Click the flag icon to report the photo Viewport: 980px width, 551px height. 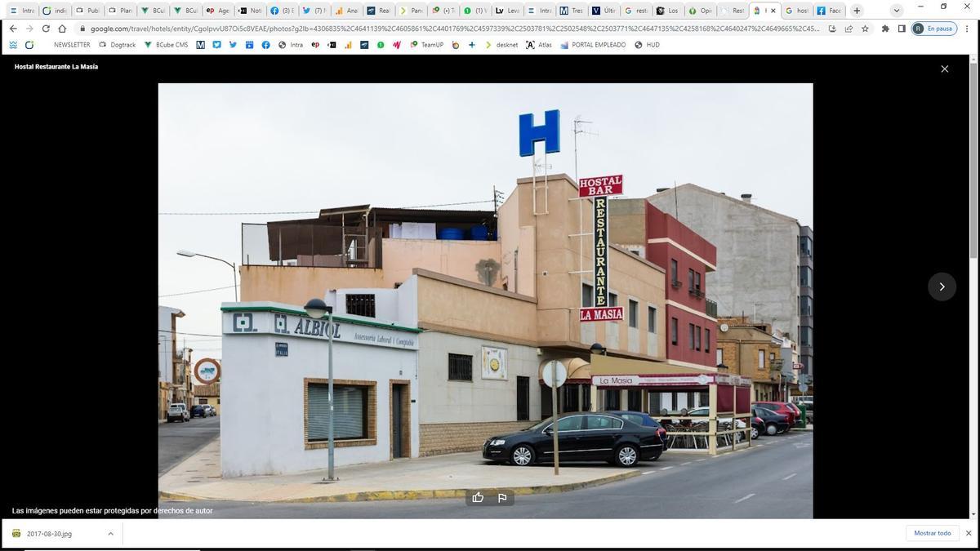click(501, 497)
